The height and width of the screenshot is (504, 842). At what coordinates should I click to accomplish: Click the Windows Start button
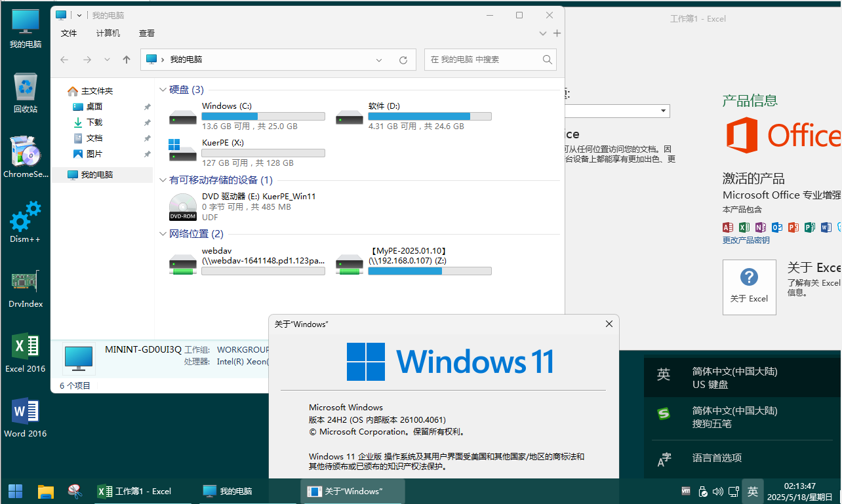(15, 491)
